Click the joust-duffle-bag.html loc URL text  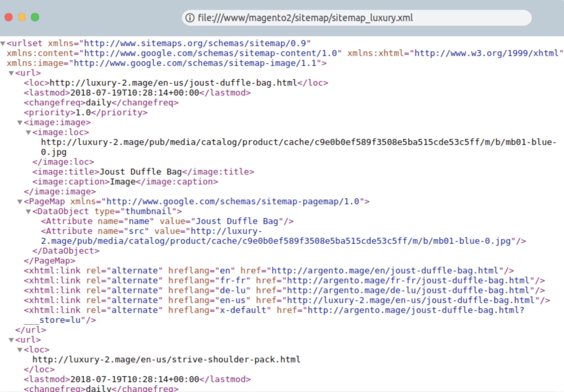(173, 83)
